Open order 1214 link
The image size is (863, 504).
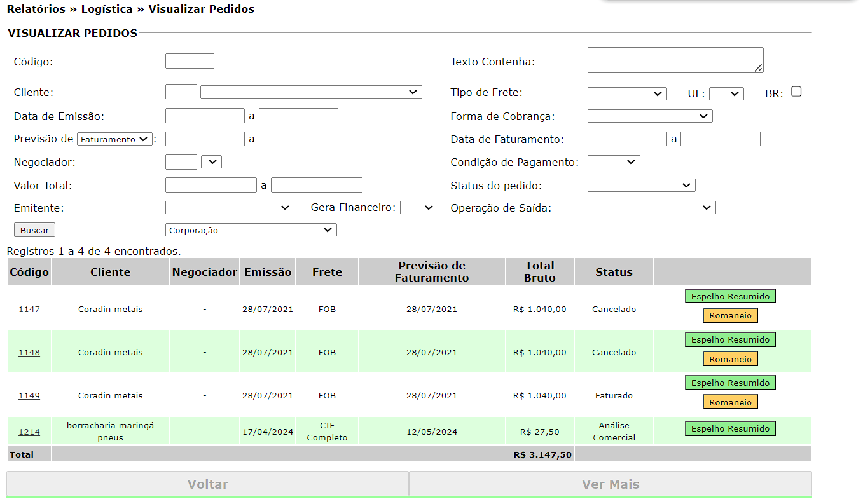coord(29,432)
